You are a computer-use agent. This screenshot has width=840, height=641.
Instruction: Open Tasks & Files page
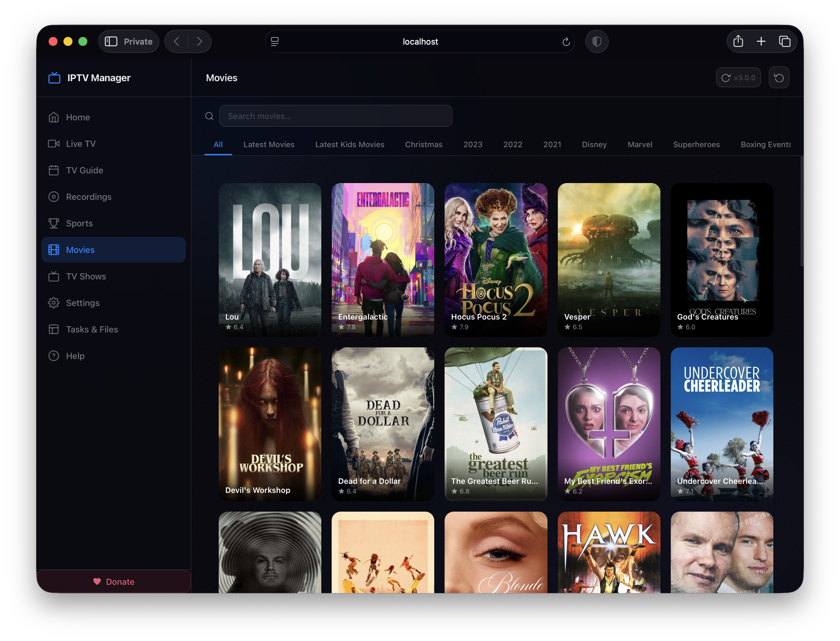(x=113, y=329)
